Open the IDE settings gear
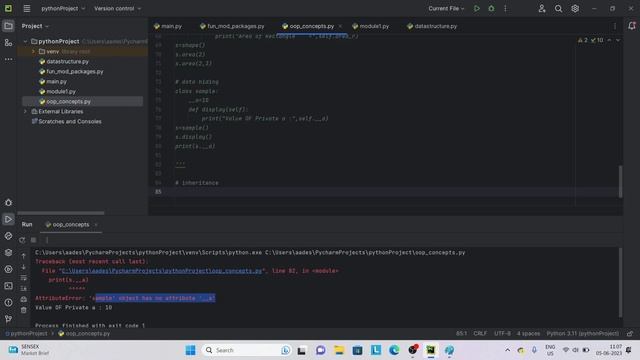640x360 pixels. 575,8
